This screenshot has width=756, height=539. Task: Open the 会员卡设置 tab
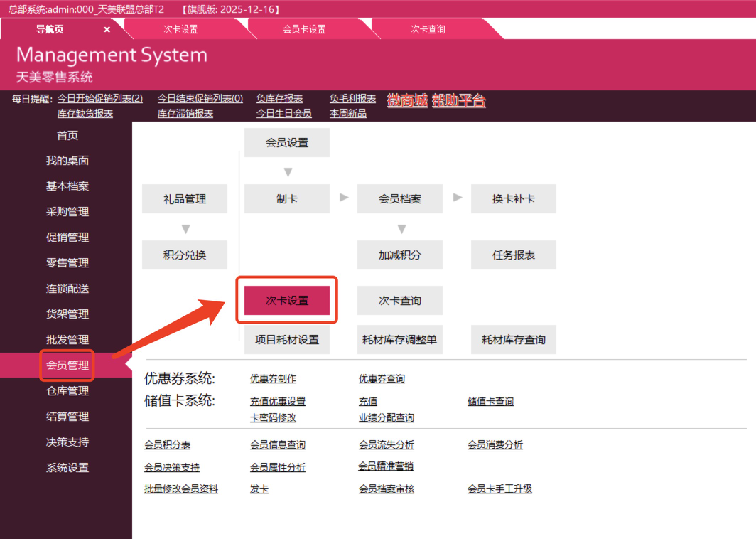pyautogui.click(x=304, y=30)
